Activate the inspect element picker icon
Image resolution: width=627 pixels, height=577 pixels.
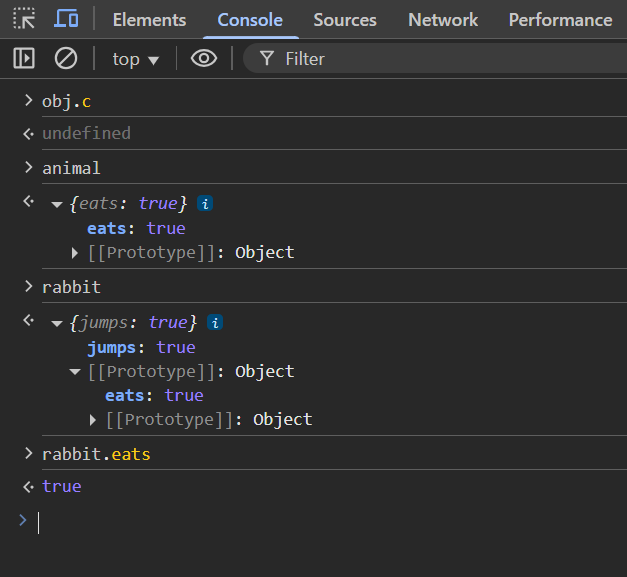pos(24,19)
